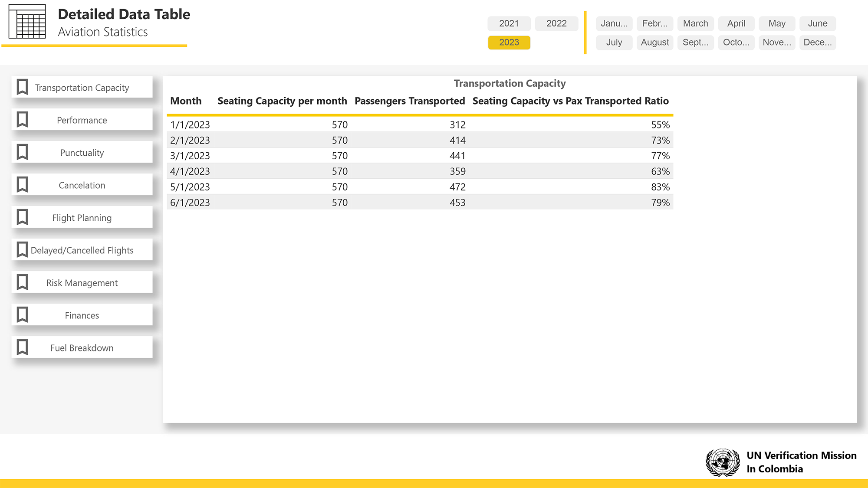Click the 77% ratio cell
Viewport: 868px width, 488px height.
pos(660,155)
